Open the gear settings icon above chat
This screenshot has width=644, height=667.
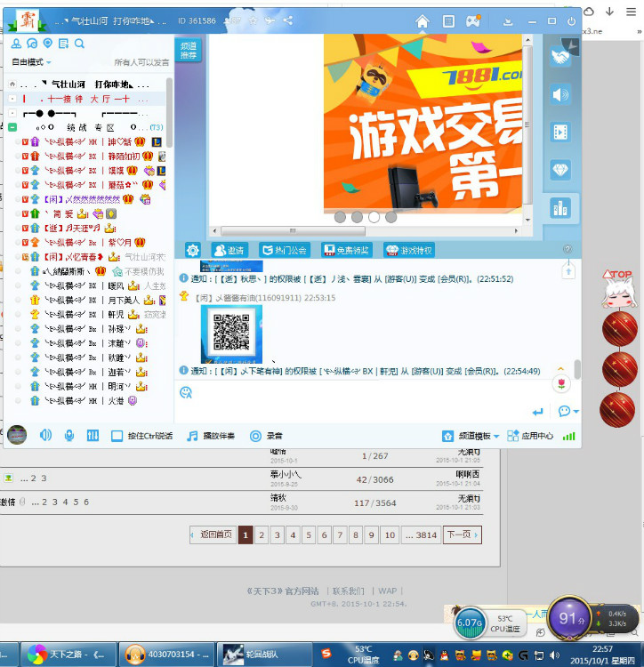[193, 250]
